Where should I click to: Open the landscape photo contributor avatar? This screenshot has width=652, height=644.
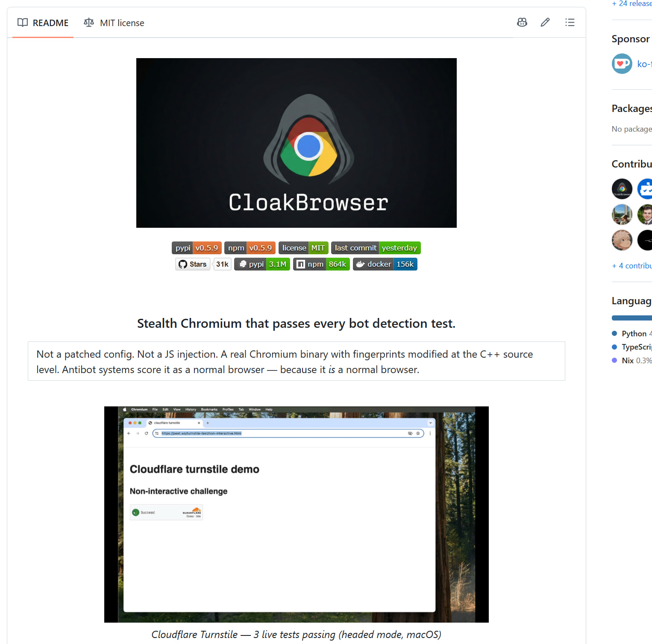(x=622, y=215)
